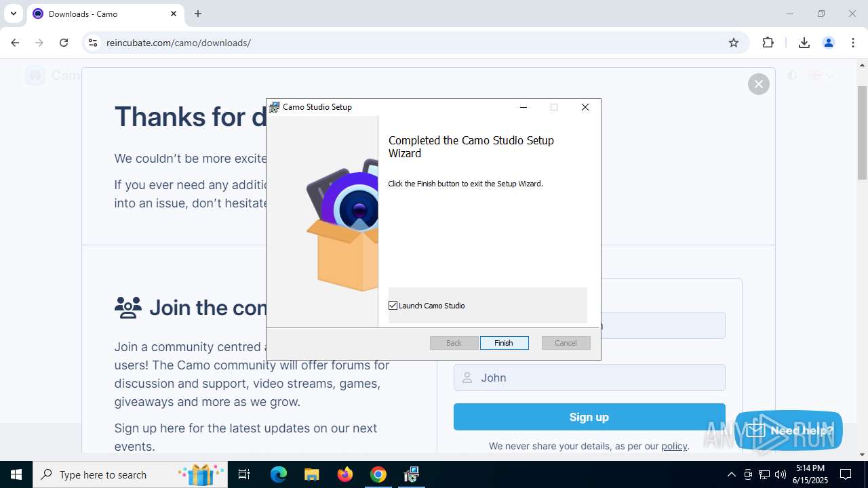Show hidden system tray icons
Viewport: 868px width, 488px height.
[x=731, y=474]
